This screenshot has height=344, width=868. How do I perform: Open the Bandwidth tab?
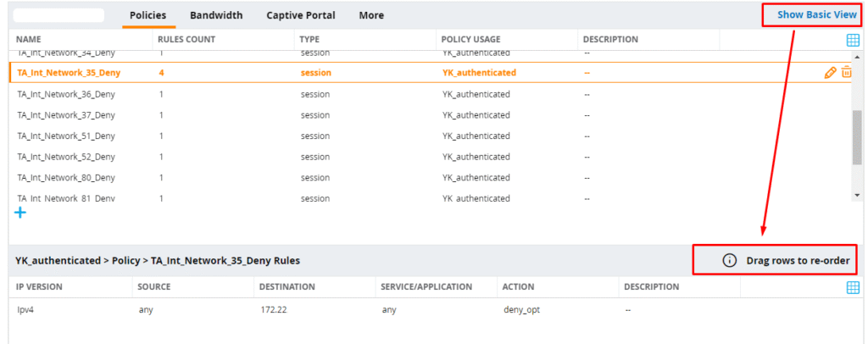pyautogui.click(x=216, y=15)
